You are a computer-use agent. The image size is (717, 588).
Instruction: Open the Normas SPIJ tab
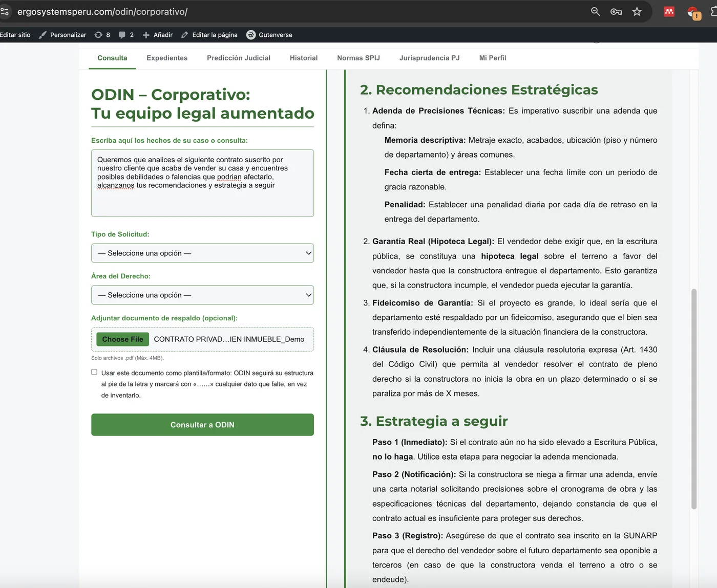coord(358,58)
